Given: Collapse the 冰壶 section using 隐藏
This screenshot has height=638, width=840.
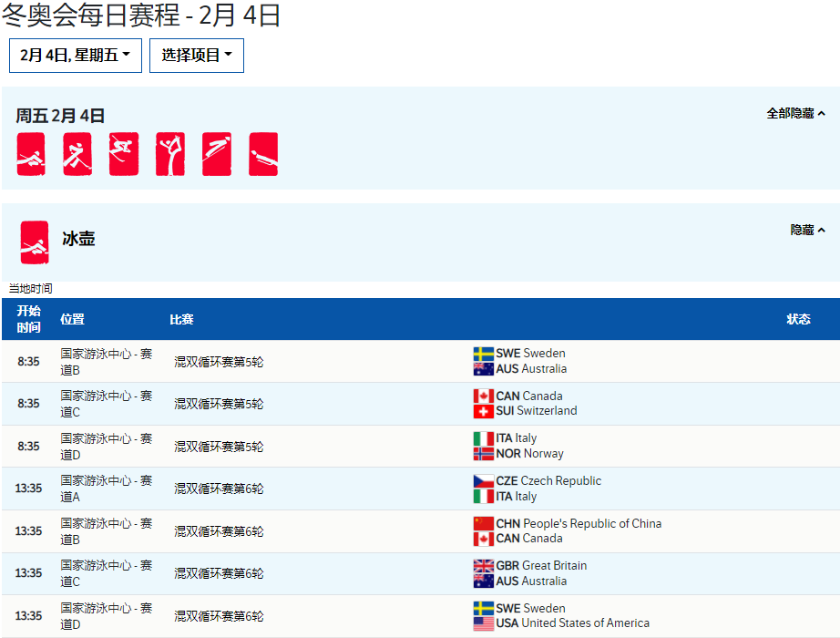Looking at the screenshot, I should pos(807,231).
